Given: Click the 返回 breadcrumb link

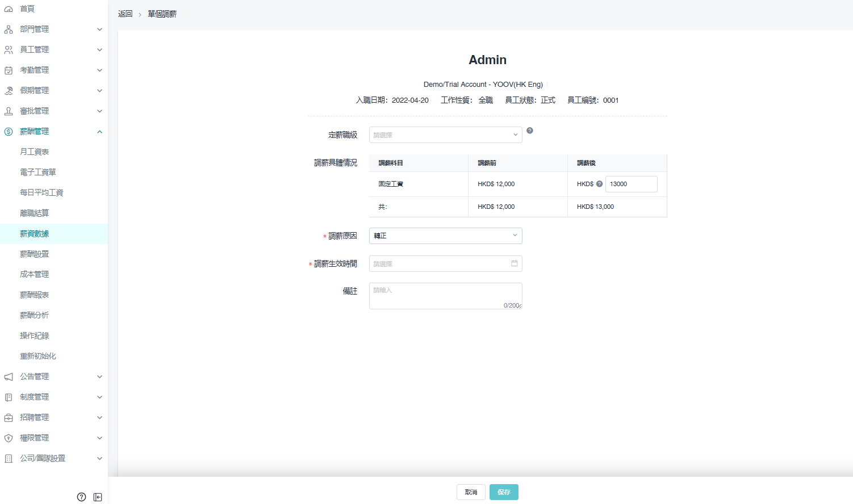Looking at the screenshot, I should tap(125, 14).
